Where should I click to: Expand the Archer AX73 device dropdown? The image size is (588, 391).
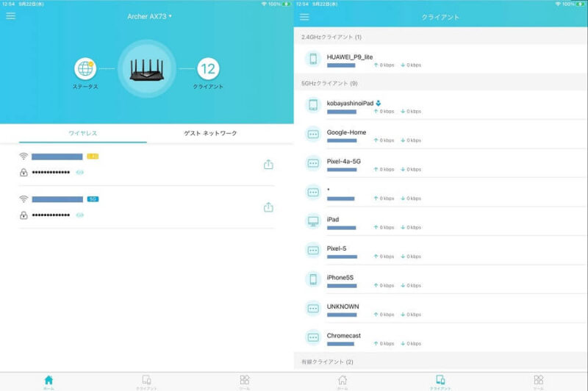point(149,16)
